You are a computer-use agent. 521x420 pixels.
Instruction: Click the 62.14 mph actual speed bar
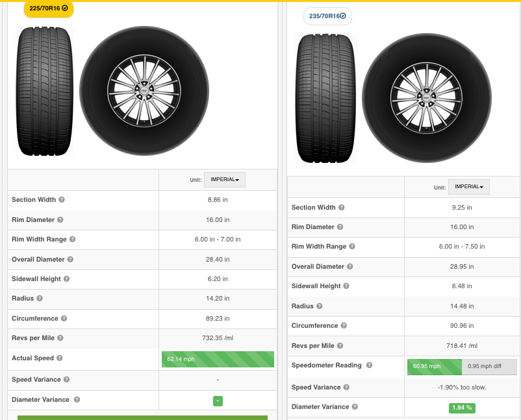point(218,359)
